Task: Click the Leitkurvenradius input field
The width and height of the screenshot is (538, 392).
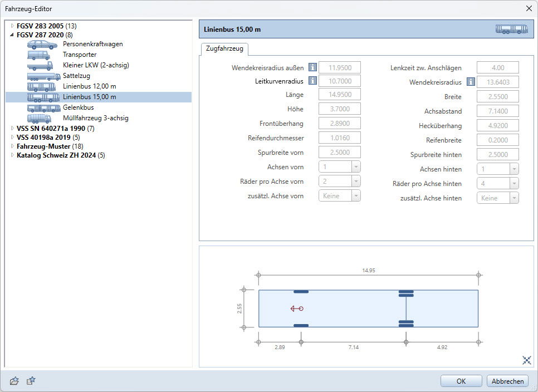Action: [340, 81]
